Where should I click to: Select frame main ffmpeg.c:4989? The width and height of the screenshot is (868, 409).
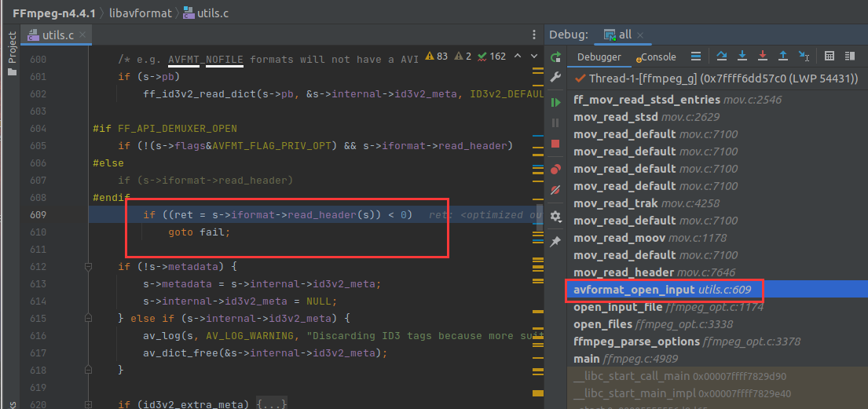[x=717, y=359]
